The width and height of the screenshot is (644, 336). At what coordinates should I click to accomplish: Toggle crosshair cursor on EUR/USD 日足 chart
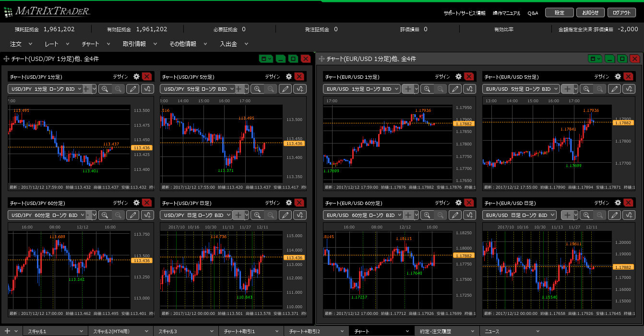(x=568, y=215)
